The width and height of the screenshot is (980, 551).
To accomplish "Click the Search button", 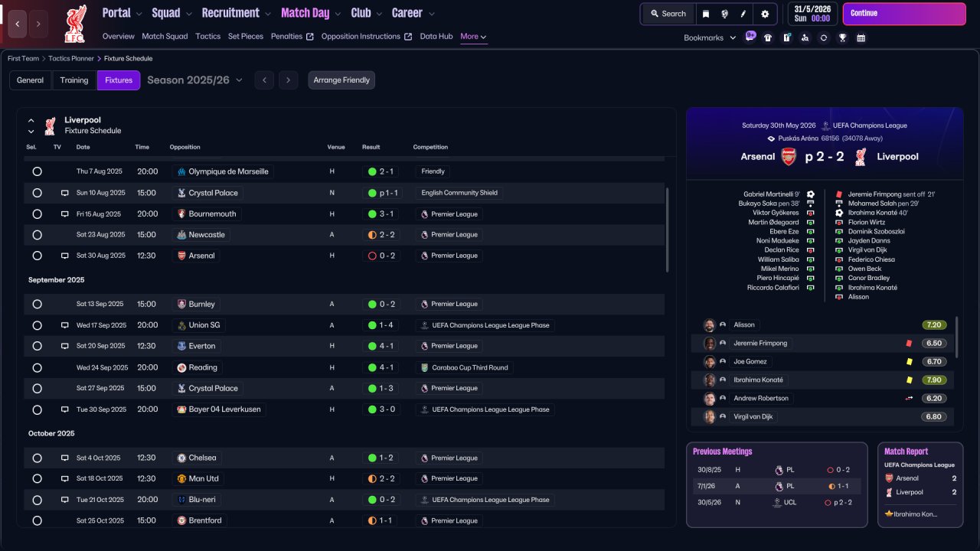I will point(668,14).
